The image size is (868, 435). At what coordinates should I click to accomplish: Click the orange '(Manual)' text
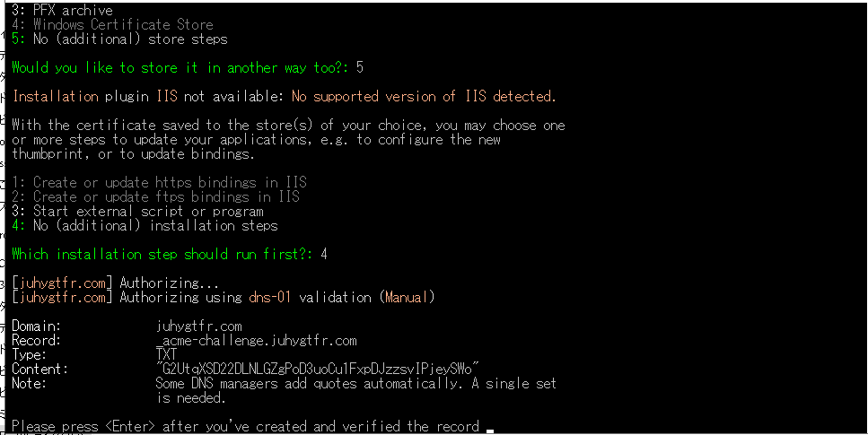point(407,298)
